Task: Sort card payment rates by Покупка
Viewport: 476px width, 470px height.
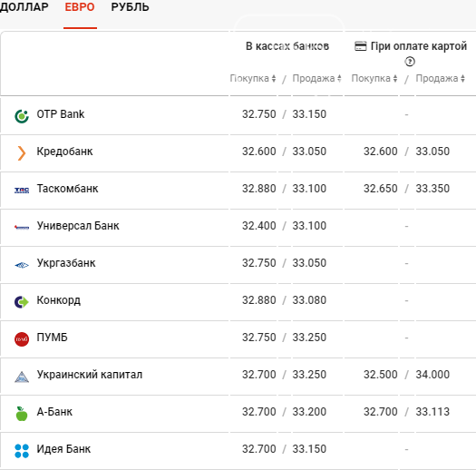Action: (374, 78)
